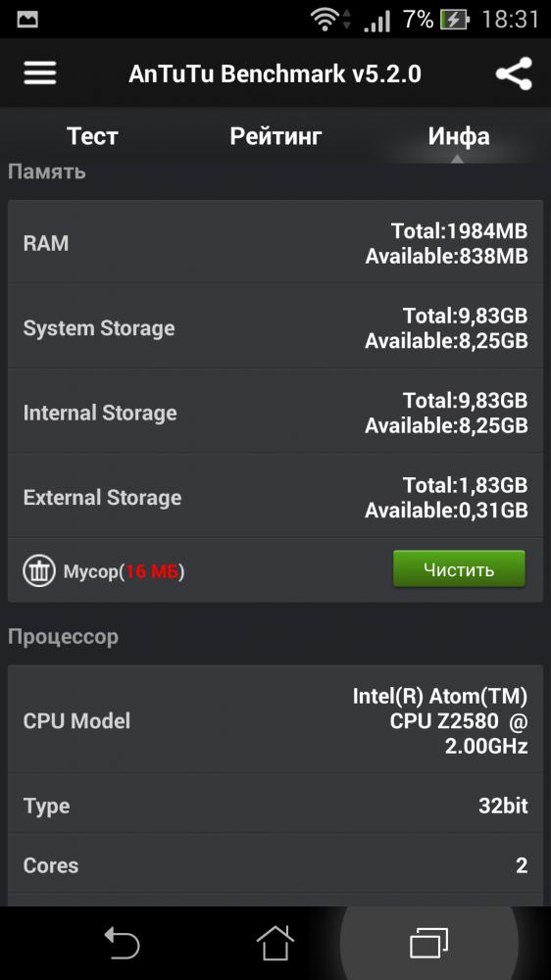Tap the picture notification icon in status bar

[x=27, y=20]
